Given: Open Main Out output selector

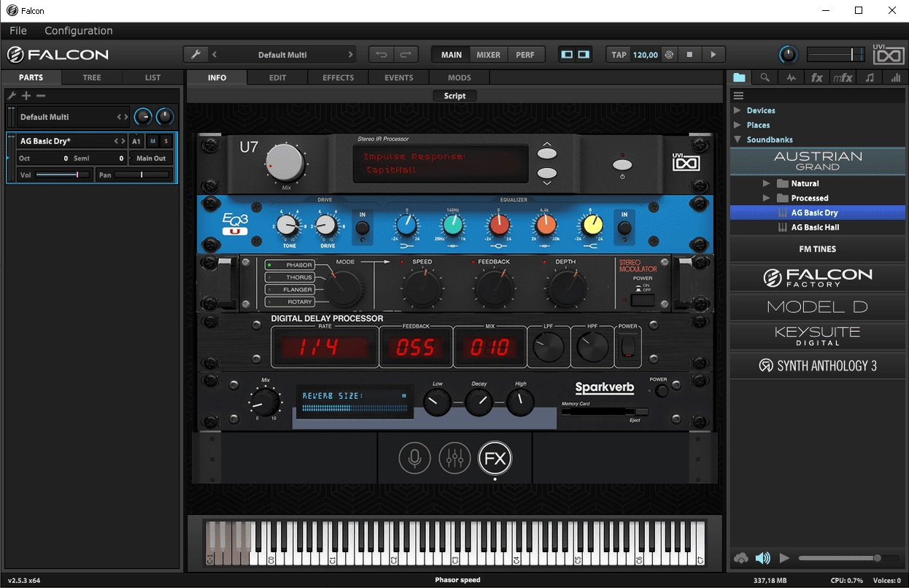Looking at the screenshot, I should (x=151, y=158).
